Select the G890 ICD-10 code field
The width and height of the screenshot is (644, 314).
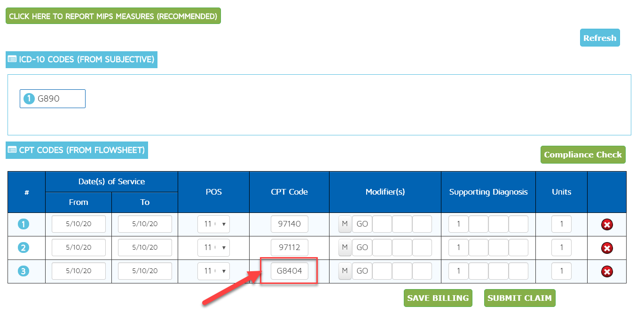click(53, 99)
